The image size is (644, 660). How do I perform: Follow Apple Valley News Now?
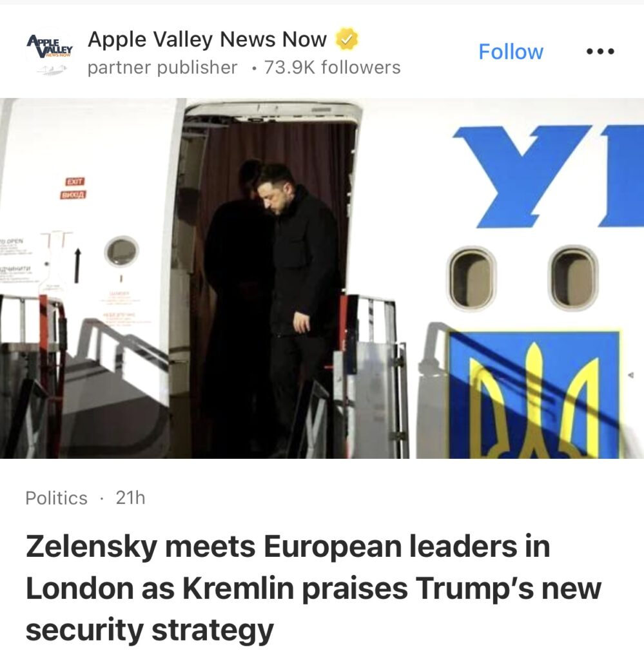coord(511,52)
